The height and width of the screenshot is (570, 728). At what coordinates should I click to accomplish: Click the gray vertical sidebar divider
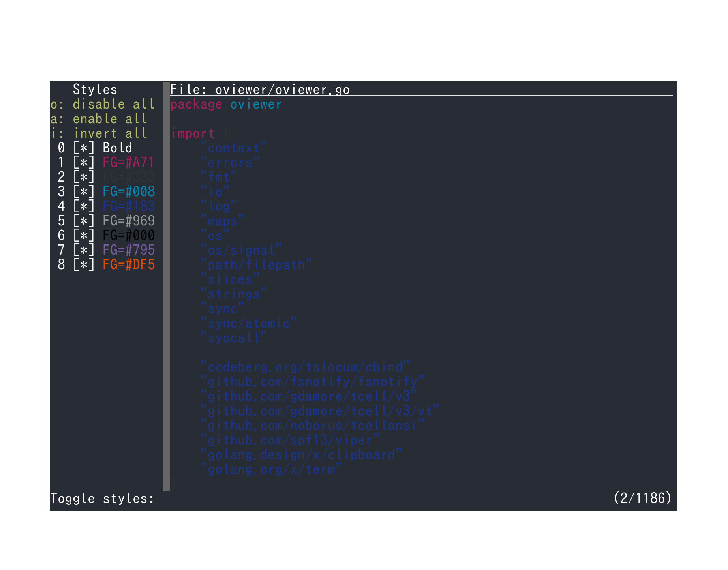pos(166,286)
